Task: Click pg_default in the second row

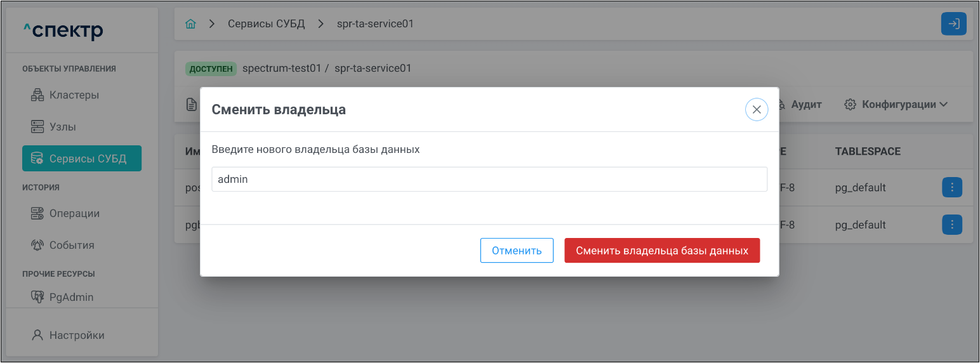Action: (x=860, y=225)
